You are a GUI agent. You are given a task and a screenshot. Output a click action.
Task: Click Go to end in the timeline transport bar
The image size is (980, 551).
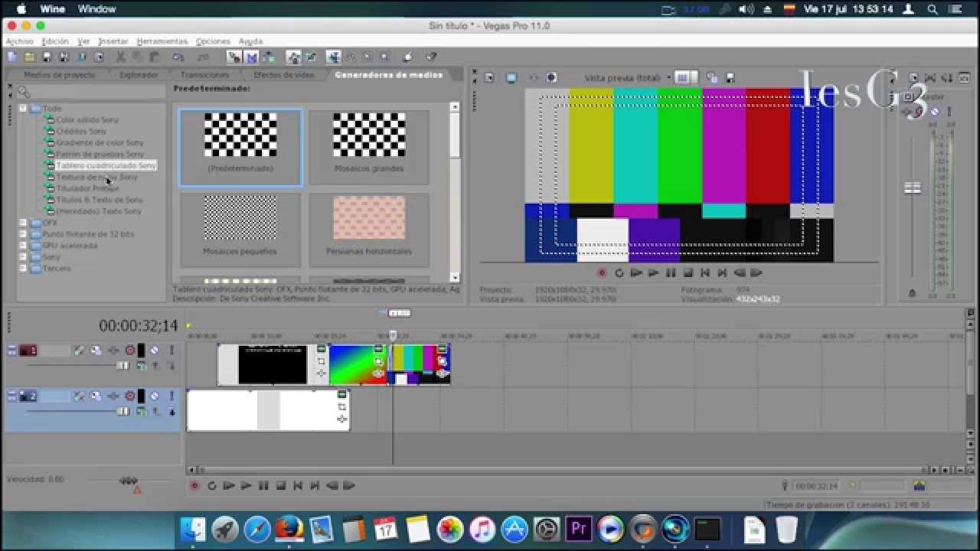[315, 485]
